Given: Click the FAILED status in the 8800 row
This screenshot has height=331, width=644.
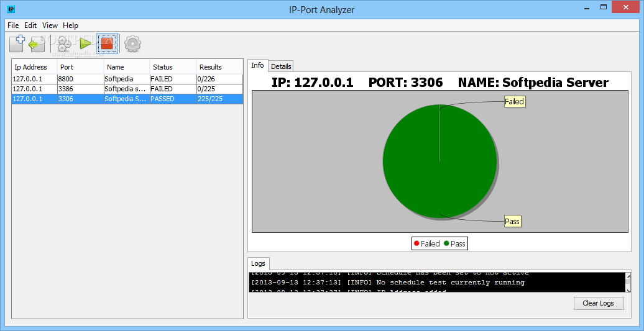Looking at the screenshot, I should click(x=173, y=79).
